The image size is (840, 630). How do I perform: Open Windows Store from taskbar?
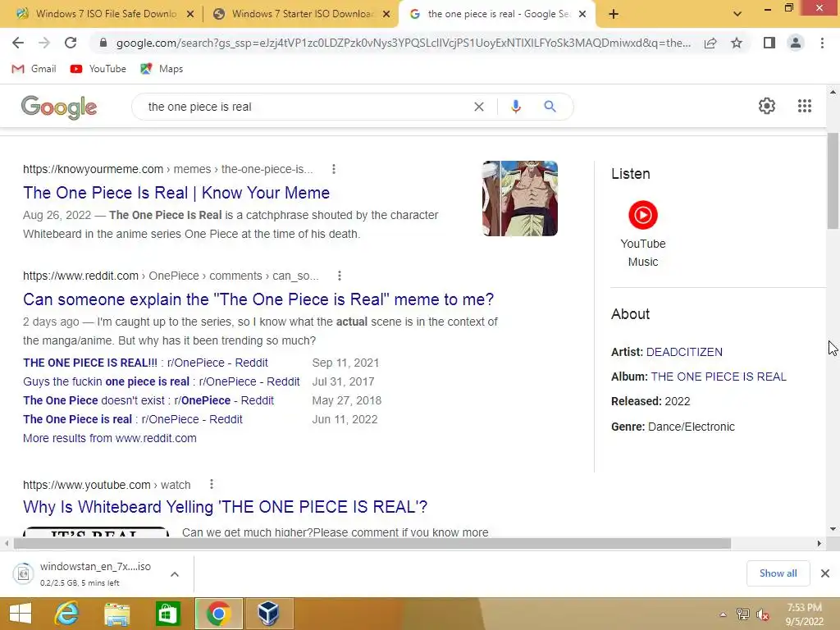pyautogui.click(x=167, y=614)
